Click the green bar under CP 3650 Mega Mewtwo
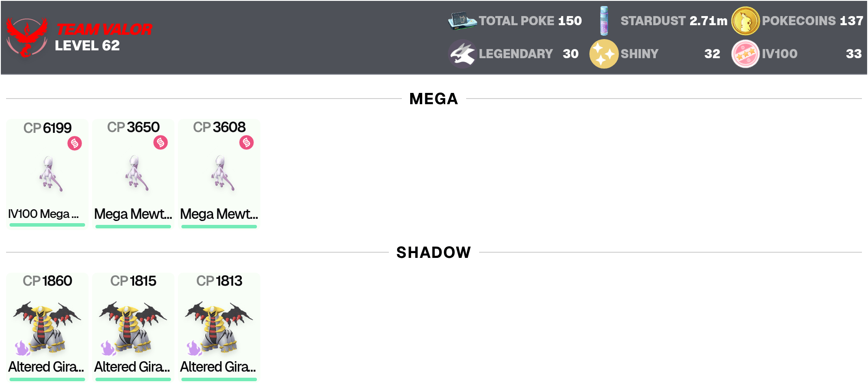Viewport: 868px width, 389px height. click(x=133, y=226)
